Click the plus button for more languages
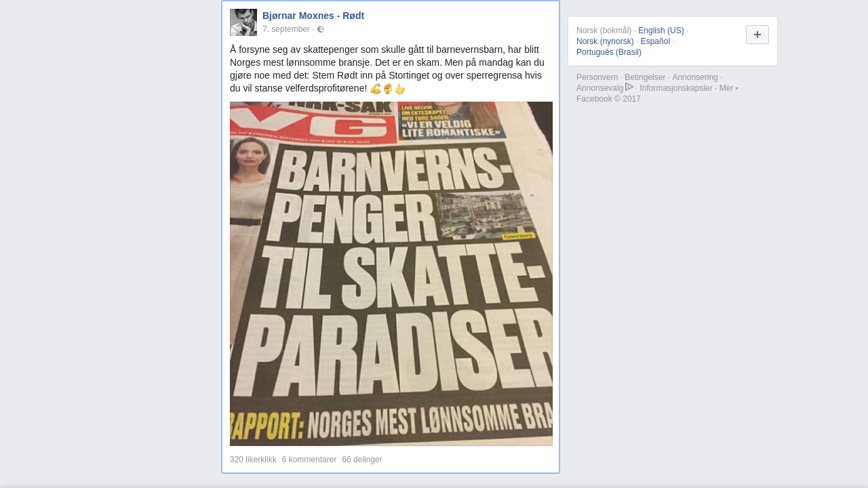This screenshot has height=488, width=868. pyautogui.click(x=757, y=35)
